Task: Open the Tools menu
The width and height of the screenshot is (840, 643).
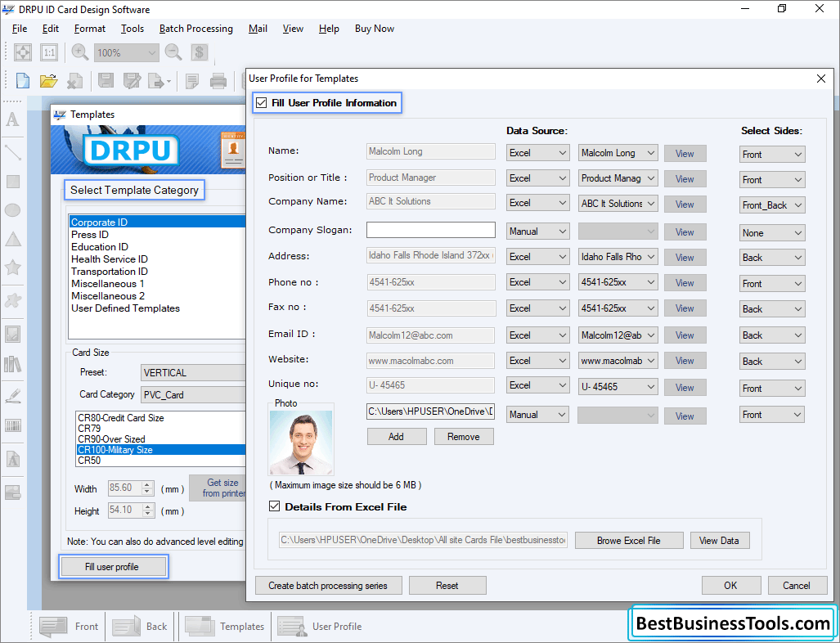Action: [133, 29]
